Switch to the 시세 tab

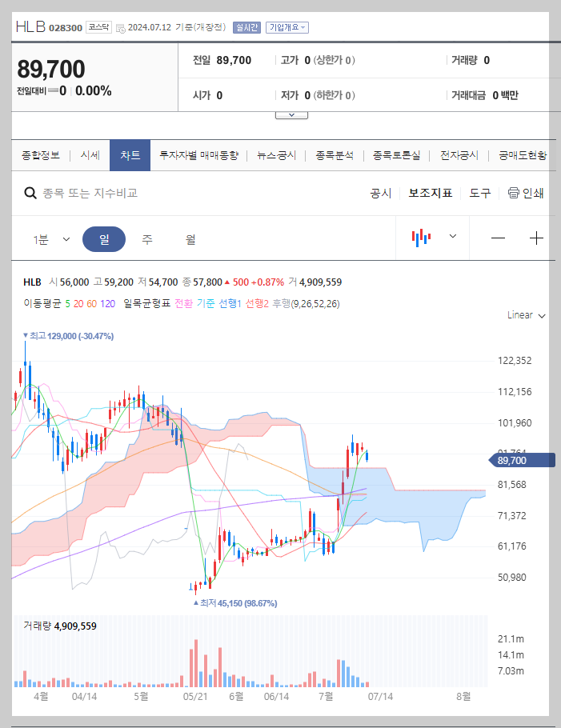click(x=90, y=155)
